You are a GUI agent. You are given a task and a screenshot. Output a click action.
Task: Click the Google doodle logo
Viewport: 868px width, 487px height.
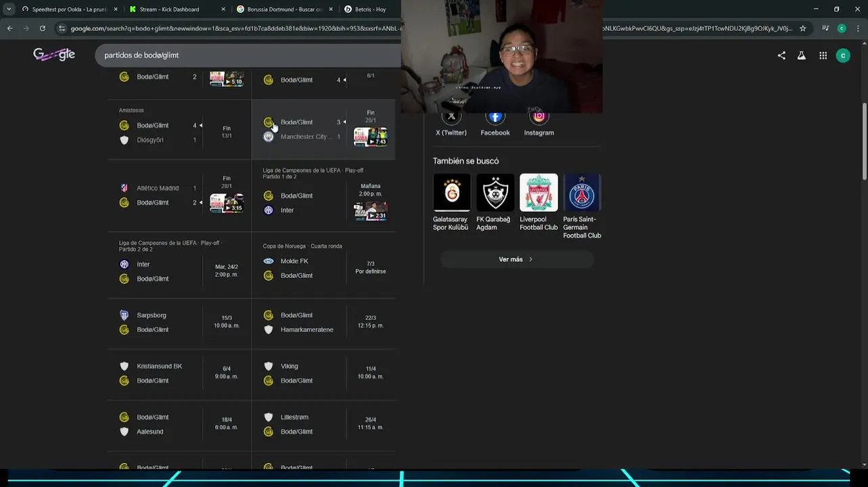tap(54, 55)
